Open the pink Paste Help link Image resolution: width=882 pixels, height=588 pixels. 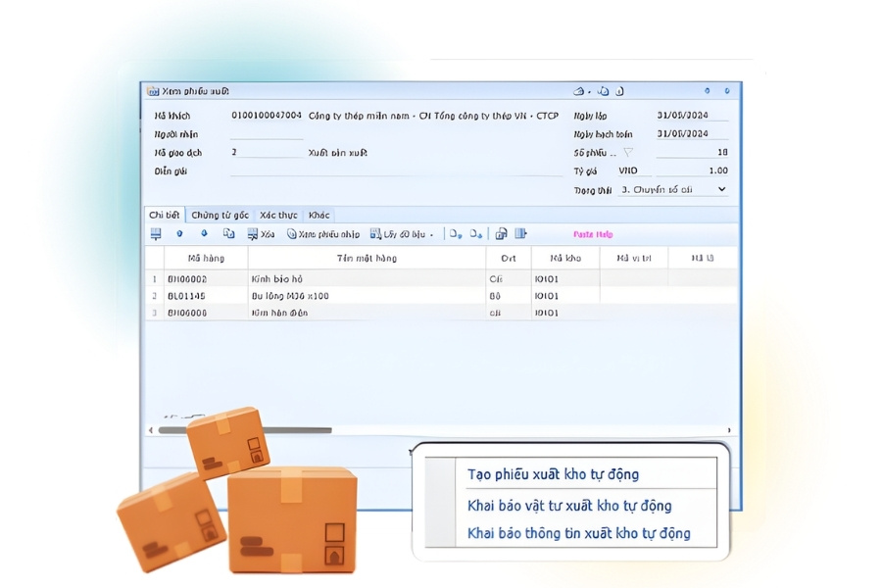pos(593,234)
